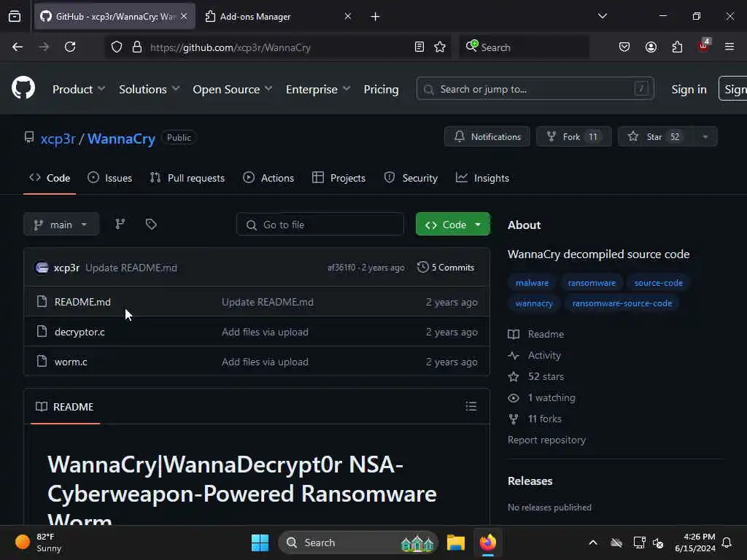
Task: Open README outline list icon
Action: (471, 406)
